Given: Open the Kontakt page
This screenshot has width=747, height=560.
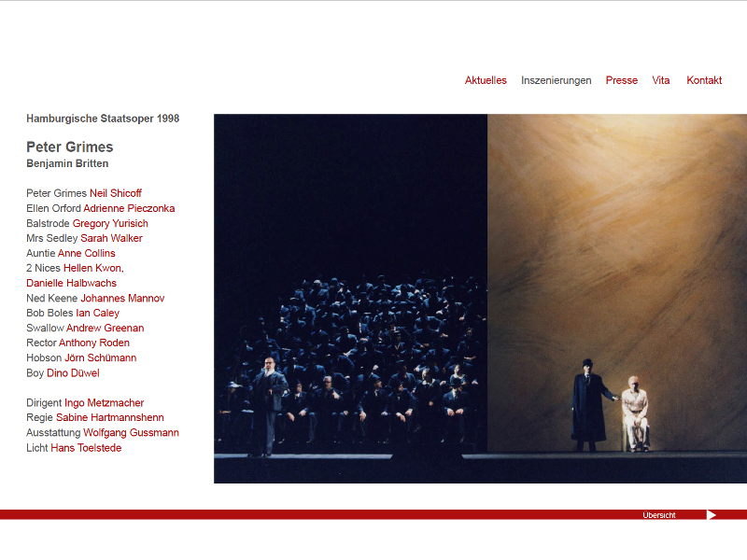Looking at the screenshot, I should (x=704, y=80).
